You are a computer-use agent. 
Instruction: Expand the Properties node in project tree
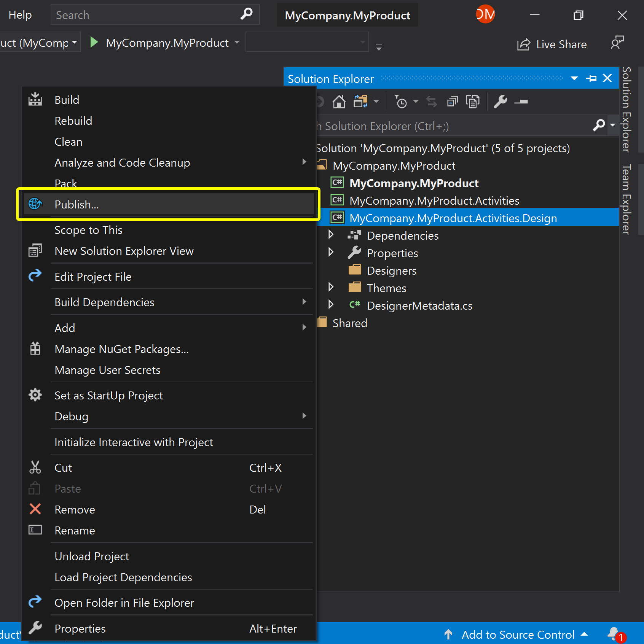click(331, 252)
